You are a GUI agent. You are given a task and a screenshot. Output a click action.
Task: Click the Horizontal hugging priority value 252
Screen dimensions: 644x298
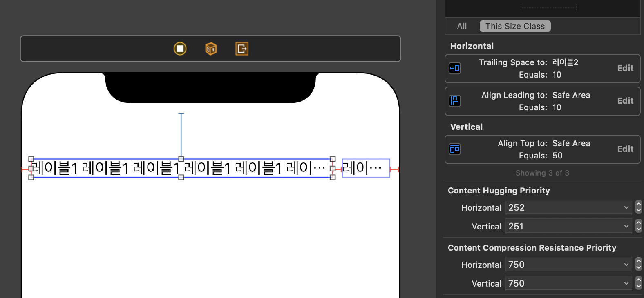click(517, 207)
